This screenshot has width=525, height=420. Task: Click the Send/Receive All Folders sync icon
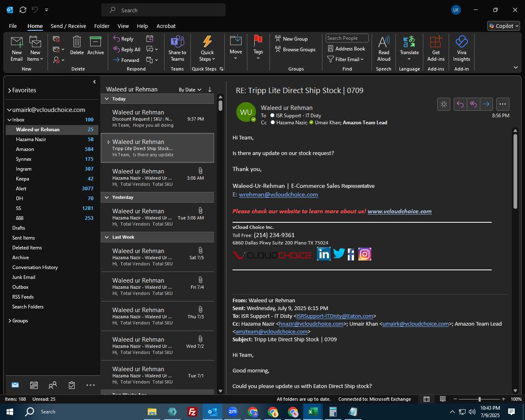tap(23, 10)
